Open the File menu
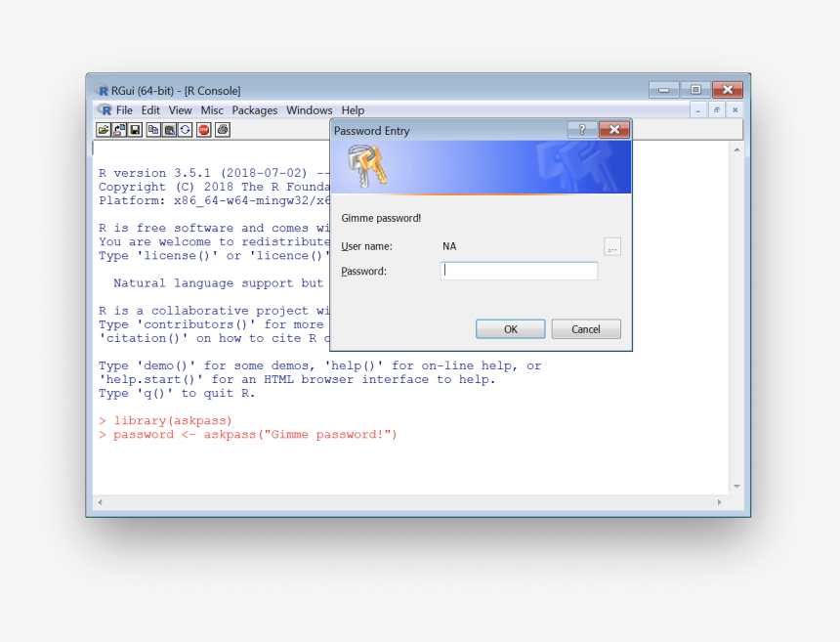Viewport: 840px width, 642px height. pos(124,110)
